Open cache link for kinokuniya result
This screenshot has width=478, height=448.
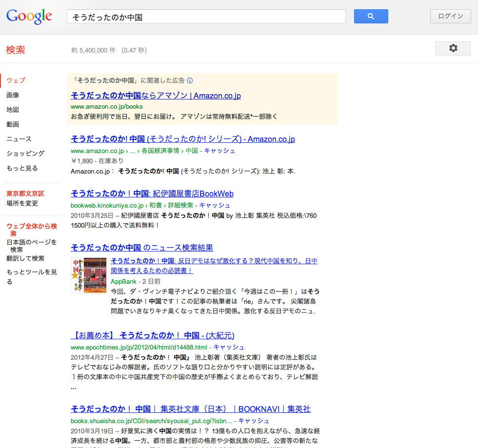click(215, 205)
